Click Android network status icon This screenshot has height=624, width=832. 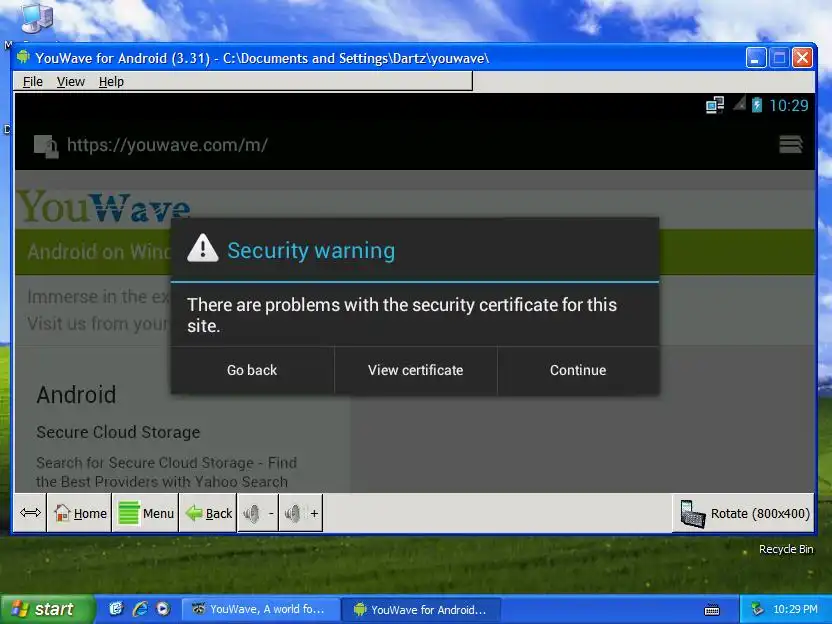(715, 105)
